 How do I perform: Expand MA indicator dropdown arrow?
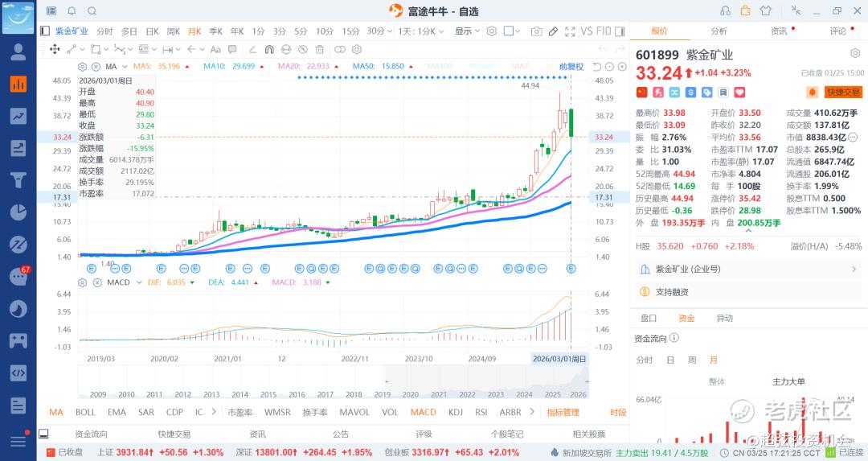[x=124, y=67]
